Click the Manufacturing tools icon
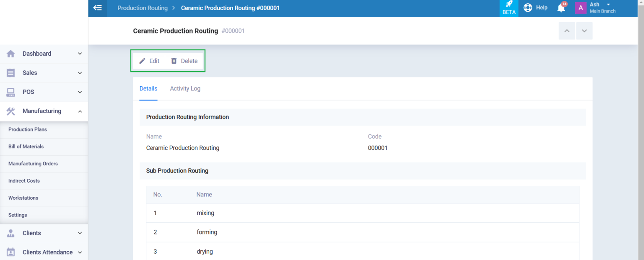Viewport: 644px width, 260px height. click(11, 111)
